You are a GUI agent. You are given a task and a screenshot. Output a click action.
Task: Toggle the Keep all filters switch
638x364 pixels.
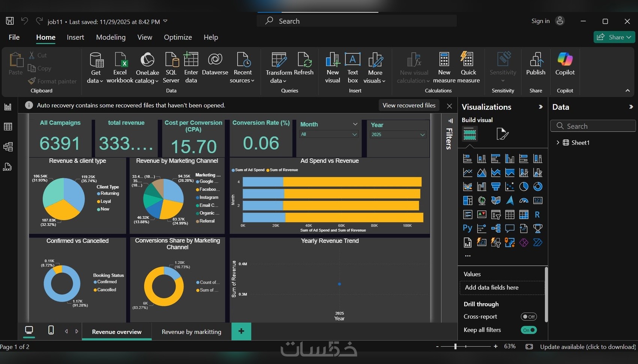click(529, 330)
